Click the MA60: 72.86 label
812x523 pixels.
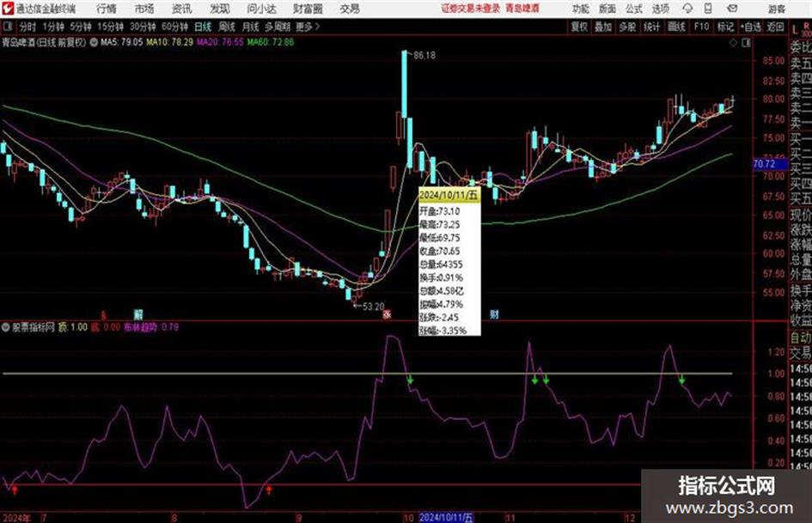(x=271, y=42)
